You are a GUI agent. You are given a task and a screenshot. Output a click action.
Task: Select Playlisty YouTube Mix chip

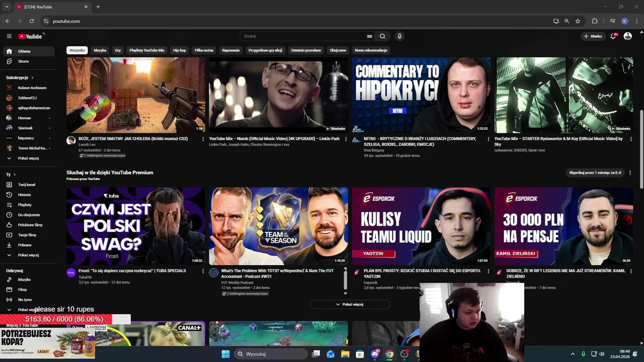[x=147, y=50]
